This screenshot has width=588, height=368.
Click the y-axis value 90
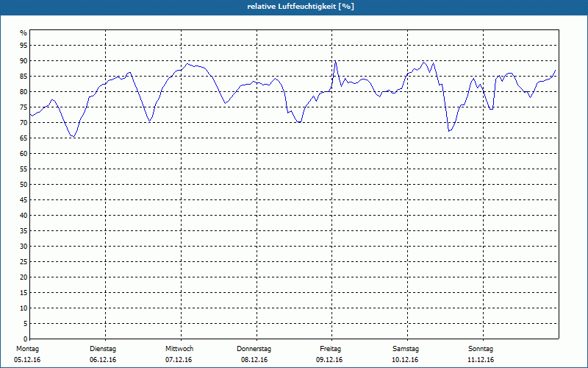(x=24, y=61)
